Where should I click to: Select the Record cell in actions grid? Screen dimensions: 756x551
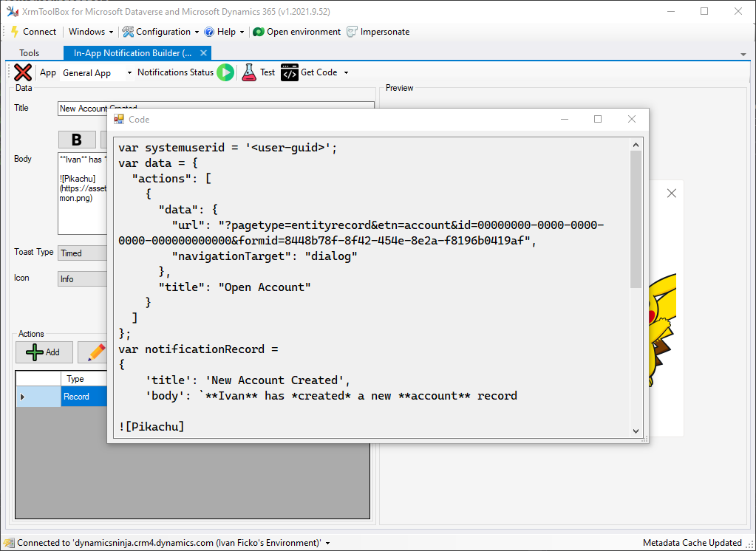click(84, 397)
